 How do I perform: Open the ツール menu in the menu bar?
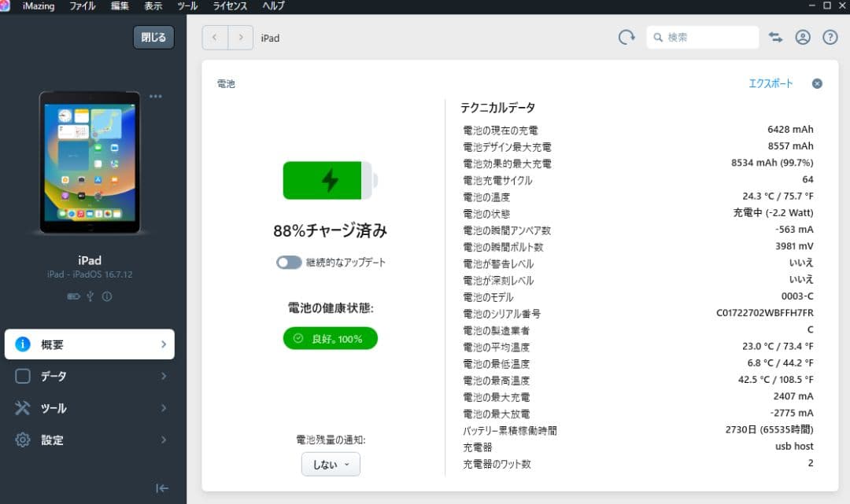(x=187, y=6)
